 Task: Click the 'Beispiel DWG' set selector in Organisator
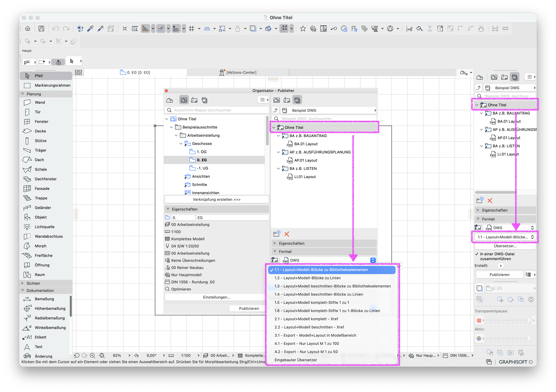click(x=328, y=110)
